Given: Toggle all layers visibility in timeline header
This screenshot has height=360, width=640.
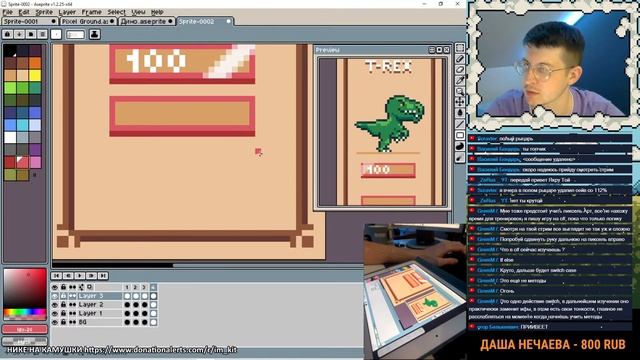Looking at the screenshot, I should pyautogui.click(x=55, y=287).
